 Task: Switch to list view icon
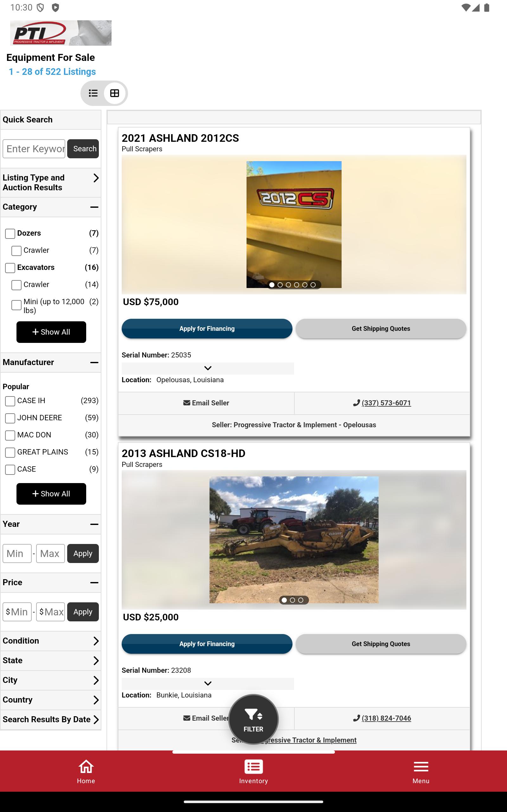pos(93,93)
